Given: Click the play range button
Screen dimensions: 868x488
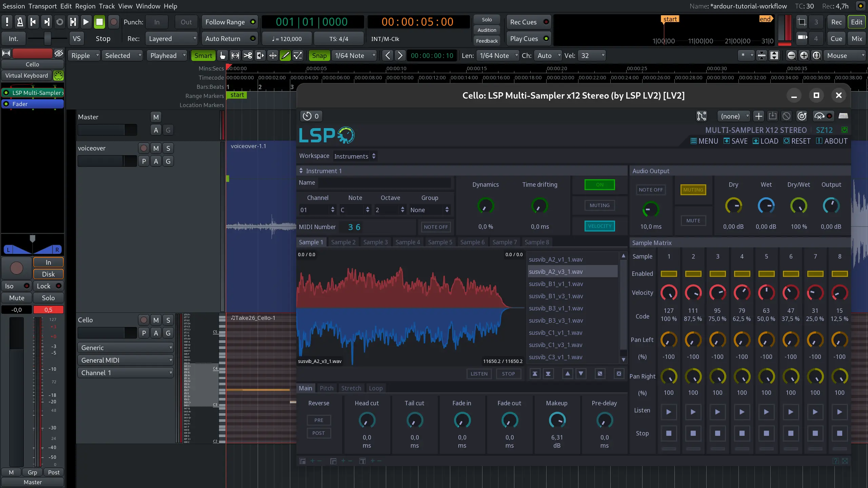Looking at the screenshot, I should (73, 22).
